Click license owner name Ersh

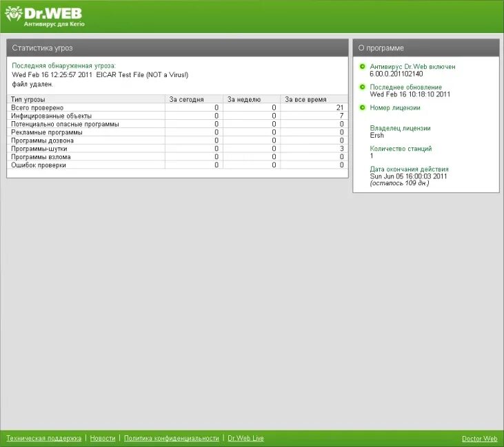coord(376,135)
